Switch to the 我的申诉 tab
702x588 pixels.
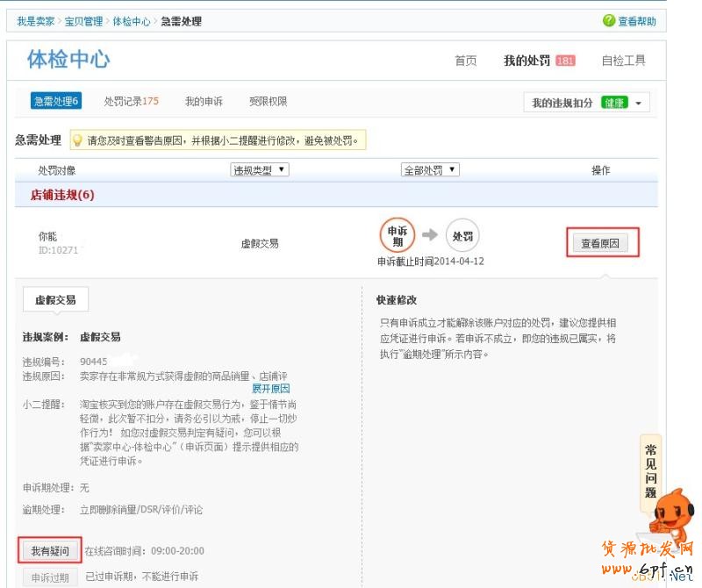coord(204,101)
